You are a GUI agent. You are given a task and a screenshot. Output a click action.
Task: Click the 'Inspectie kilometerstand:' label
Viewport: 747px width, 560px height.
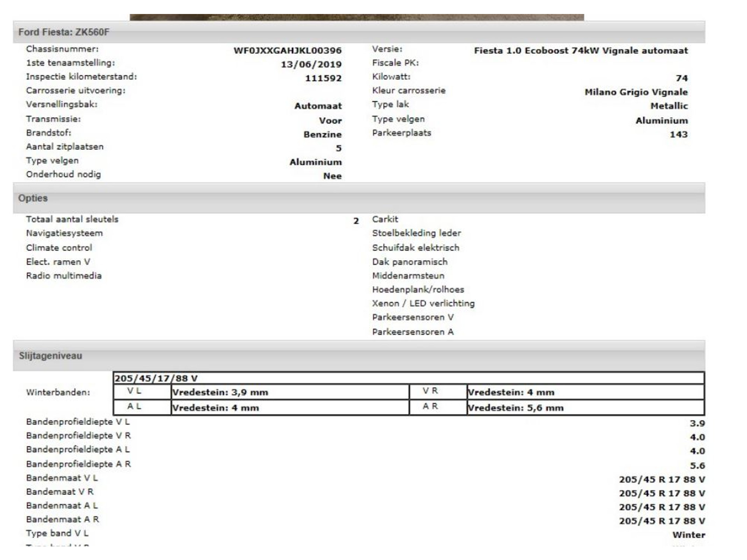(81, 77)
